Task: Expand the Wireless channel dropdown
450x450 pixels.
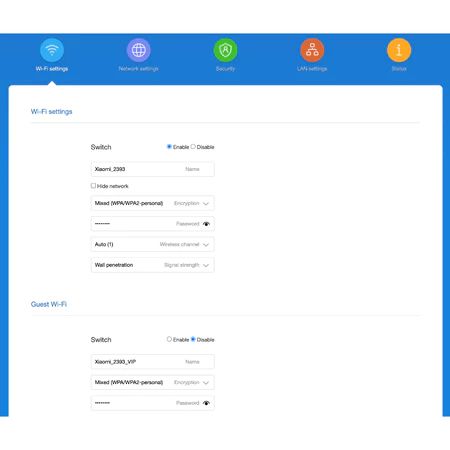Action: (x=152, y=244)
